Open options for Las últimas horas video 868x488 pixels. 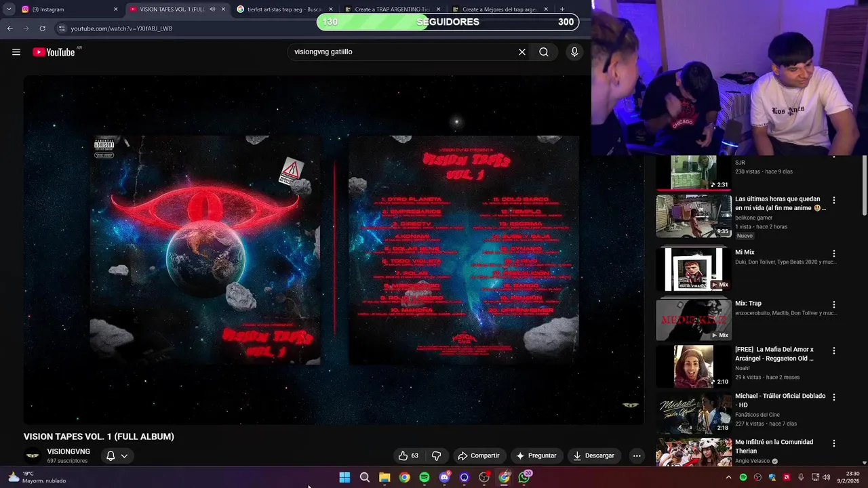[834, 201]
